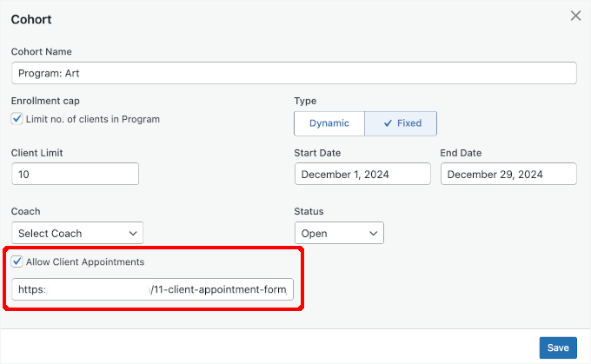The image size is (591, 364).
Task: Click the Client Limit number field
Action: tap(75, 174)
